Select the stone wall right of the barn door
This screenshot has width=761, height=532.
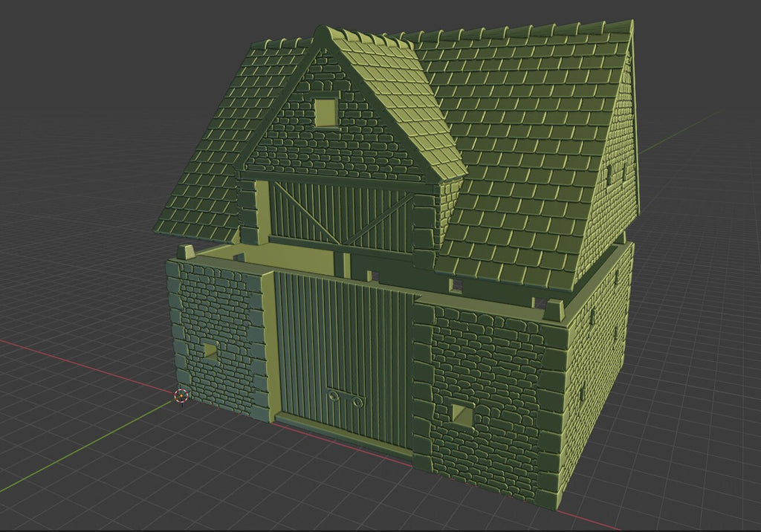coord(490,386)
